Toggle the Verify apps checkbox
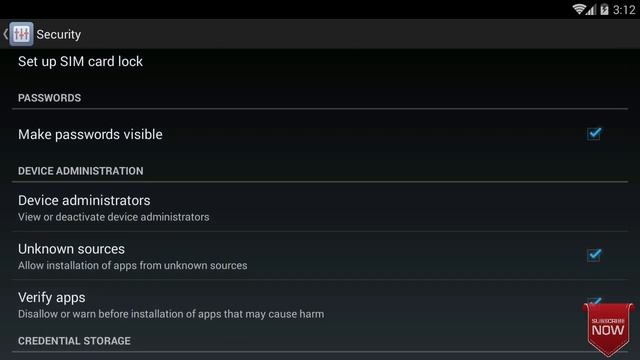Screen dimensions: 640x360 click(594, 302)
